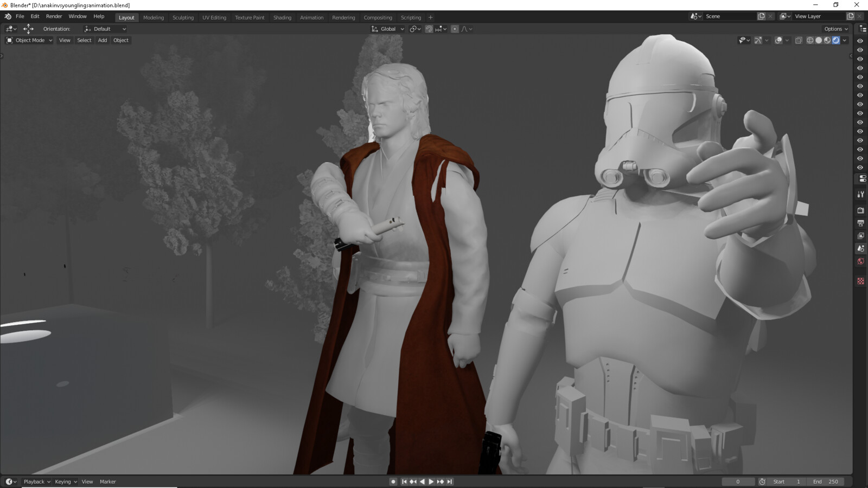This screenshot has height=488, width=868.
Task: Create a new scene
Action: point(761,16)
